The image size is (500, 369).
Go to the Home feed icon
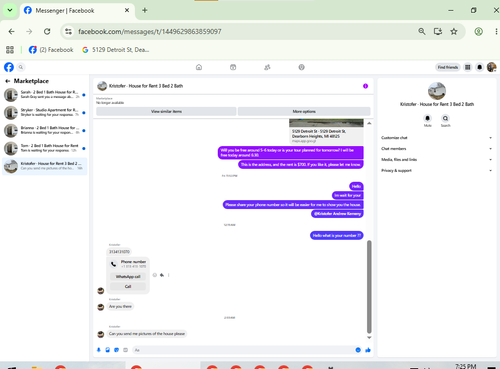199,67
